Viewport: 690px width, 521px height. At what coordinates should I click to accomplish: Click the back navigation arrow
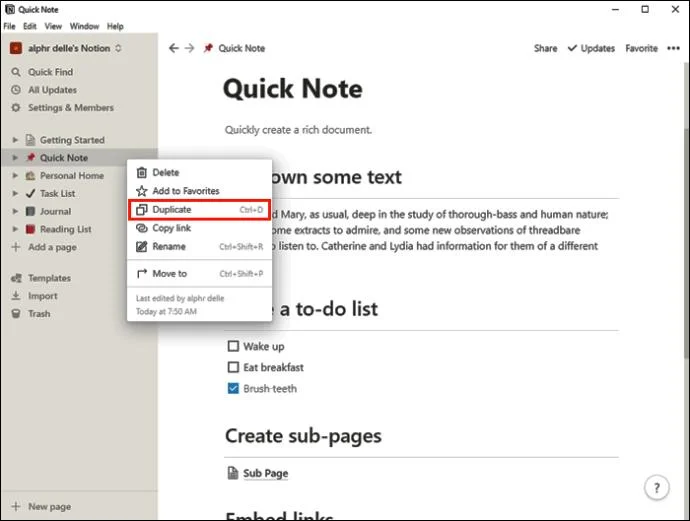pyautogui.click(x=174, y=48)
